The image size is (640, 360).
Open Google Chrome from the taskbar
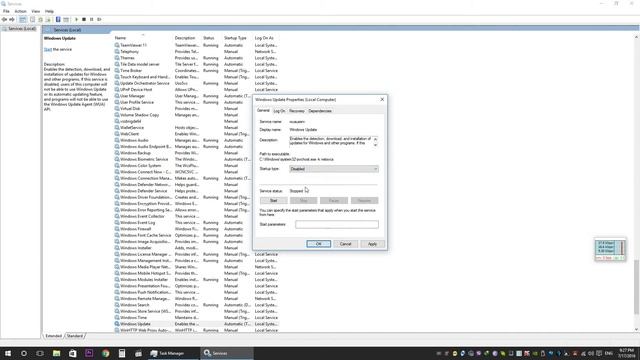106,353
